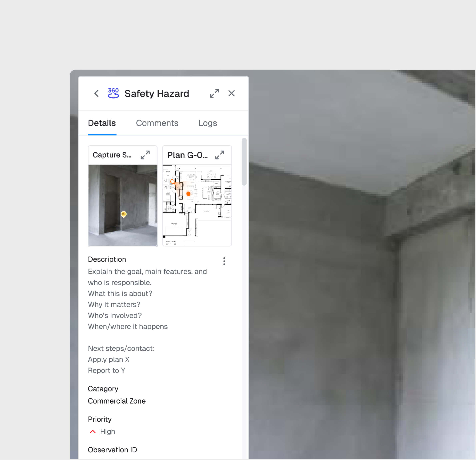This screenshot has width=476, height=460.
Task: Click the 360 capture icon
Action: (x=113, y=93)
